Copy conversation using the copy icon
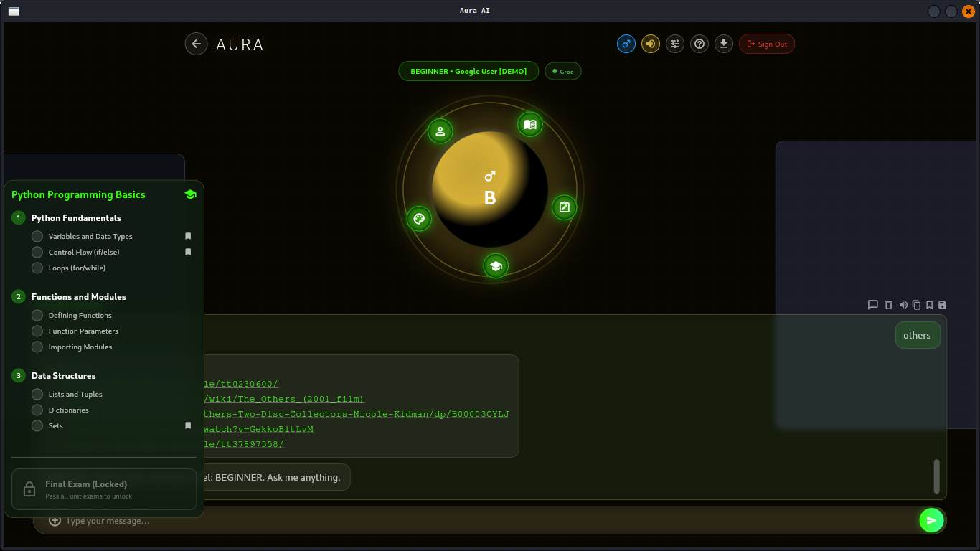980x551 pixels. [x=916, y=305]
